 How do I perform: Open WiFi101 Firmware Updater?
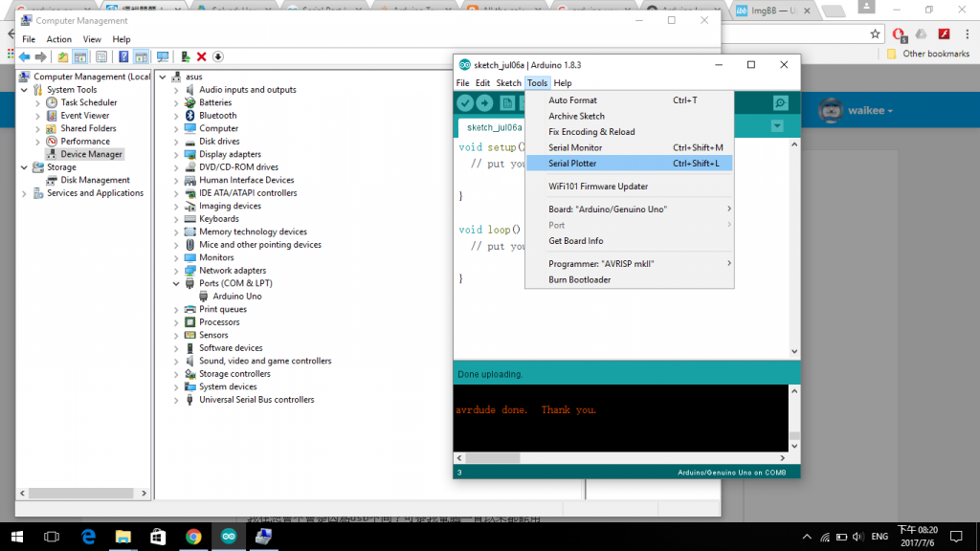[x=630, y=187]
